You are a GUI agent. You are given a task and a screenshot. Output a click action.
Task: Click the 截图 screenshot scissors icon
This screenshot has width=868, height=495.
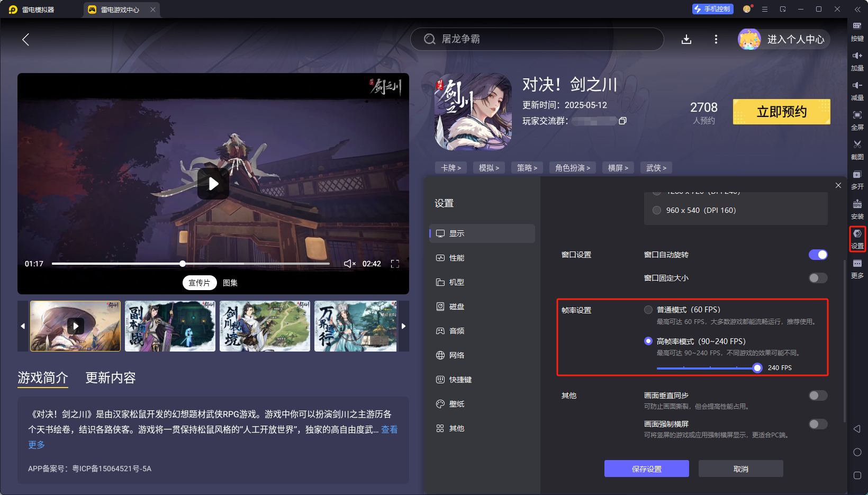[857, 145]
